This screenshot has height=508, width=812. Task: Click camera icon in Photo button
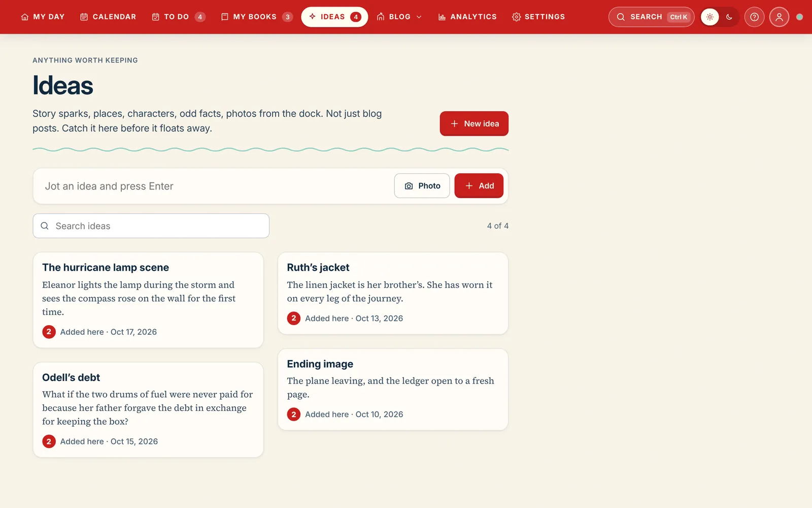click(409, 186)
